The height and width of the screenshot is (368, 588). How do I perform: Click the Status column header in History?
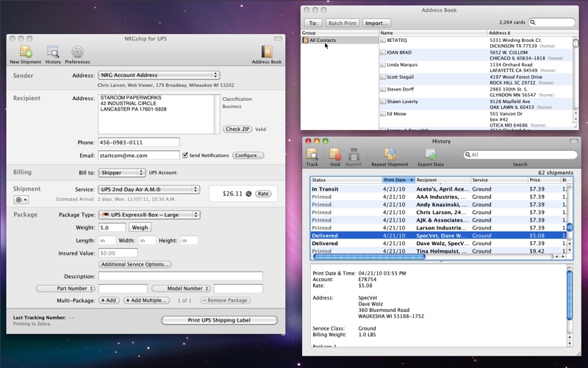[346, 180]
